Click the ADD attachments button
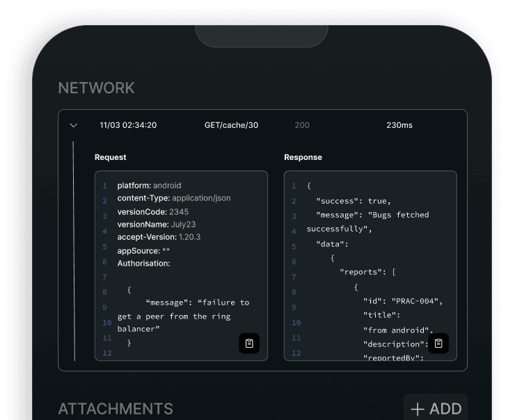The height and width of the screenshot is (420, 508). pos(436,409)
